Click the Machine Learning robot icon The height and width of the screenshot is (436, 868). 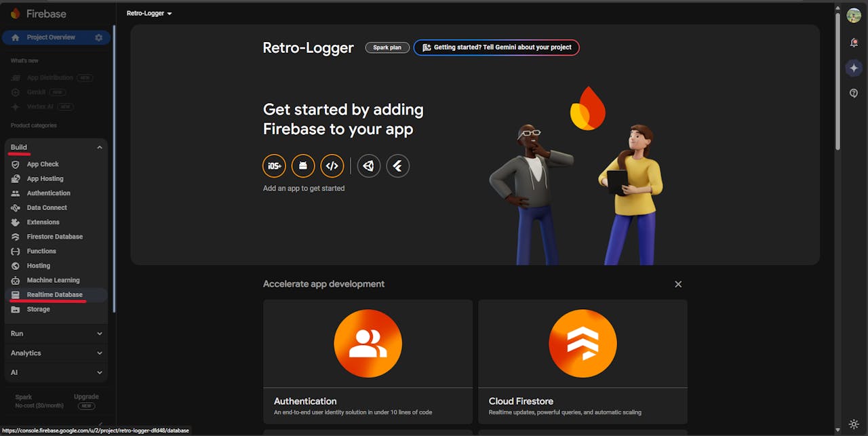16,280
